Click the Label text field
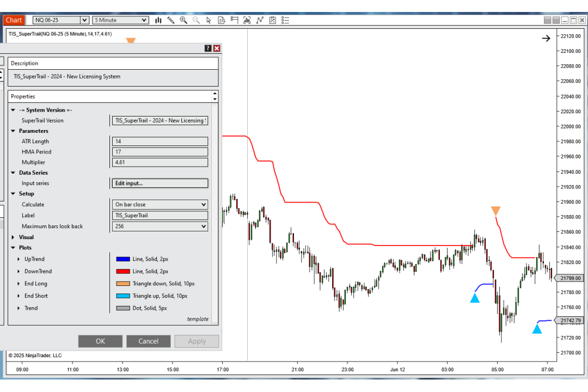 (160, 215)
